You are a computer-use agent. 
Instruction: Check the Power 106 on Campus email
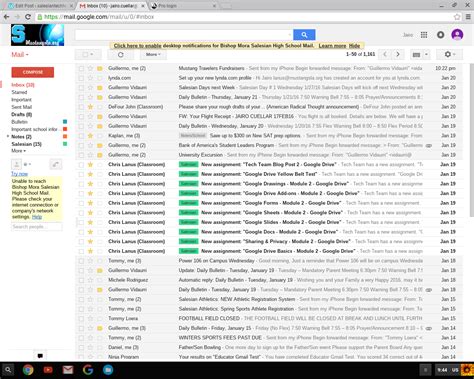81,261
